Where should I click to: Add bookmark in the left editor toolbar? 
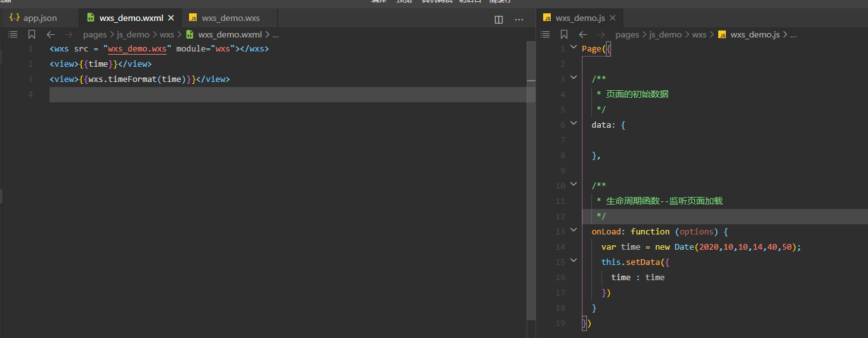(x=32, y=35)
